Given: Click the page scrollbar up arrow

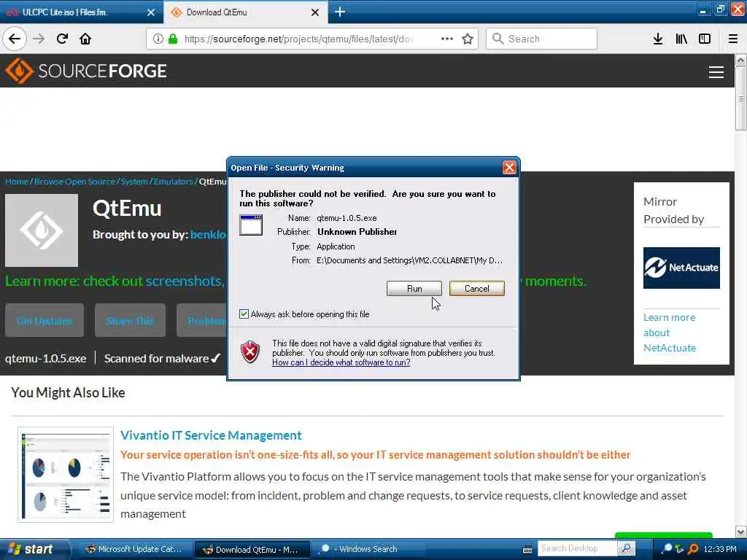Looking at the screenshot, I should pyautogui.click(x=741, y=60).
